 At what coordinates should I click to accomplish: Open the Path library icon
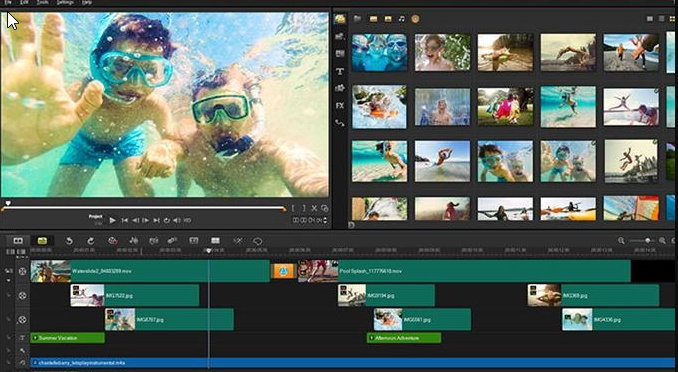coord(340,123)
